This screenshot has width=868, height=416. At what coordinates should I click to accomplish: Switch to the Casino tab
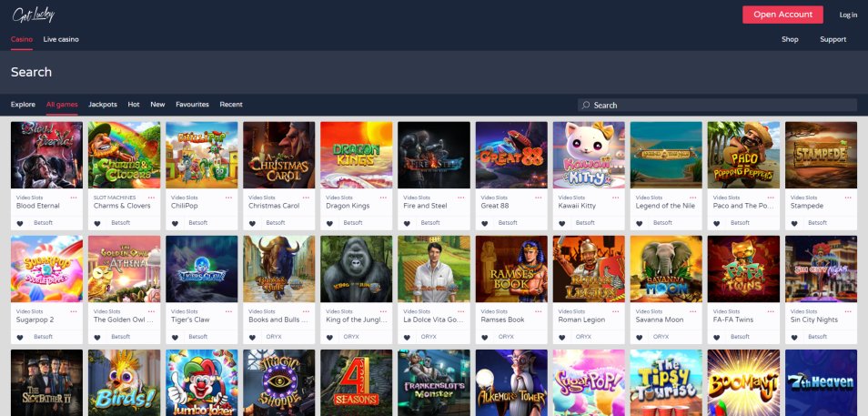(x=22, y=39)
